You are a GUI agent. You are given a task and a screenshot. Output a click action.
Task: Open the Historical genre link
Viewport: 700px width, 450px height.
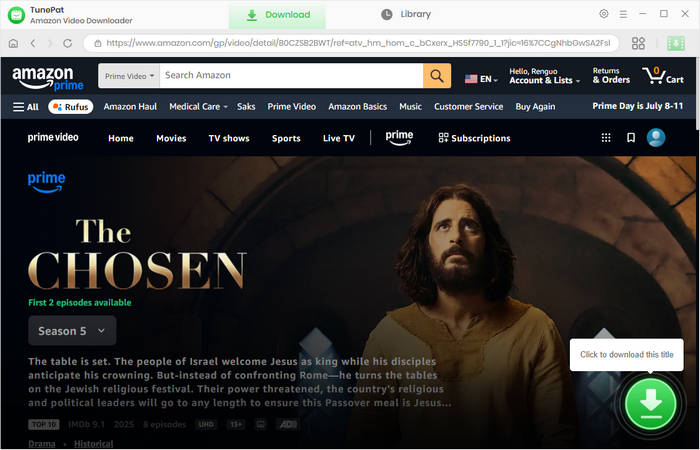[93, 444]
